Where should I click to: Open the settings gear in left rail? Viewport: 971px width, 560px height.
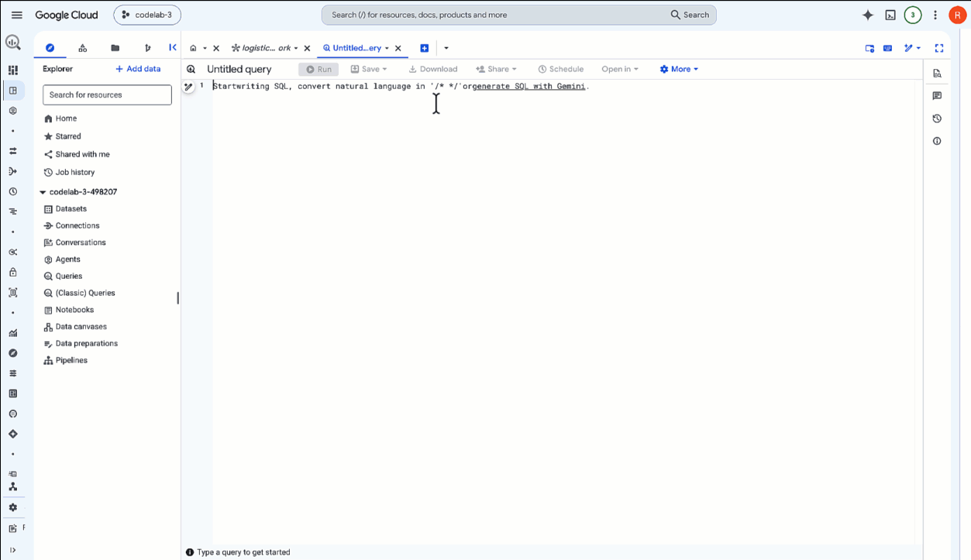point(12,507)
